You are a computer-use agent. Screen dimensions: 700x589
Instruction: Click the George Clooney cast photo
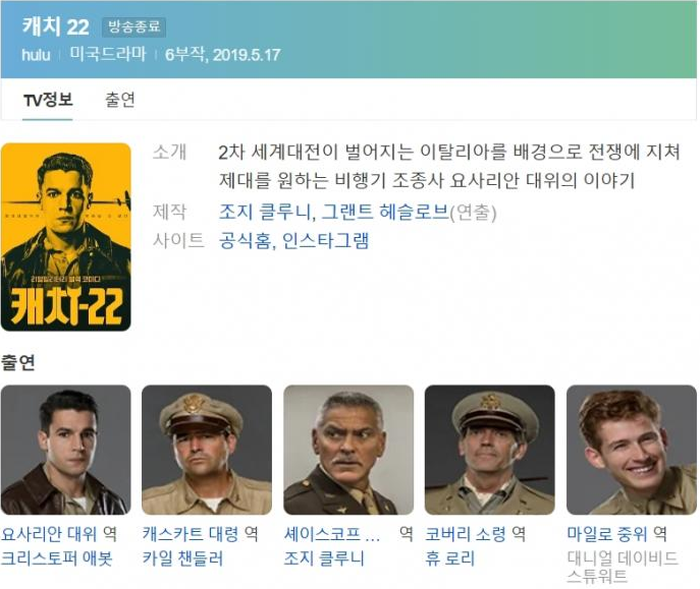348,450
